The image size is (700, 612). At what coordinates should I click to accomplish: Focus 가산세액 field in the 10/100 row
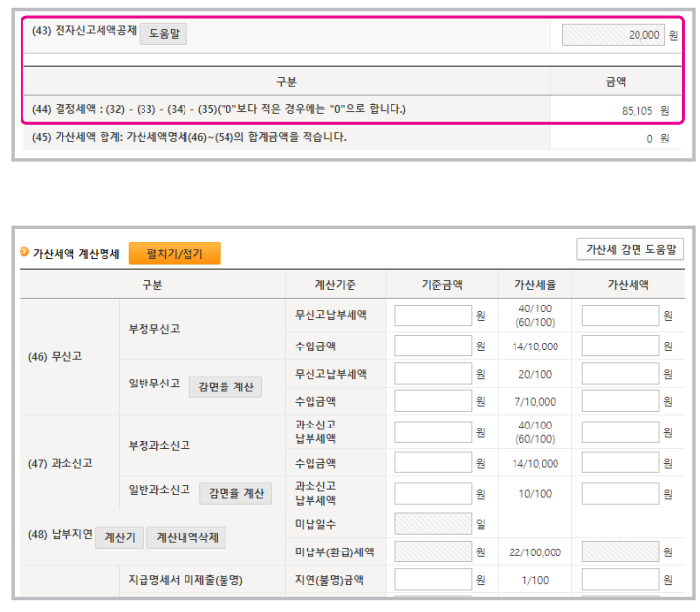point(620,493)
